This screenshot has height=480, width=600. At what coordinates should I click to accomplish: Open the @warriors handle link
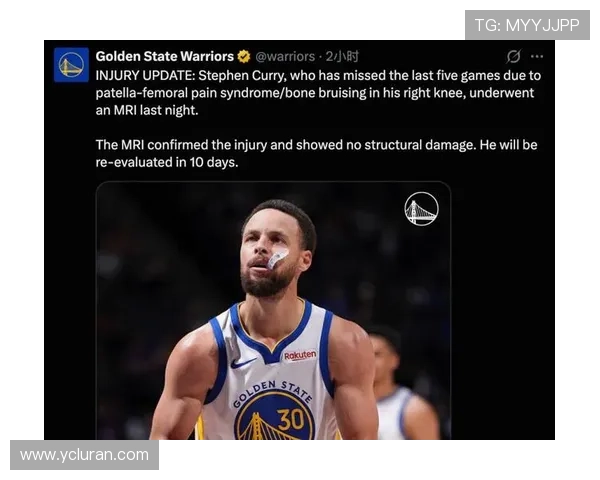tap(285, 57)
